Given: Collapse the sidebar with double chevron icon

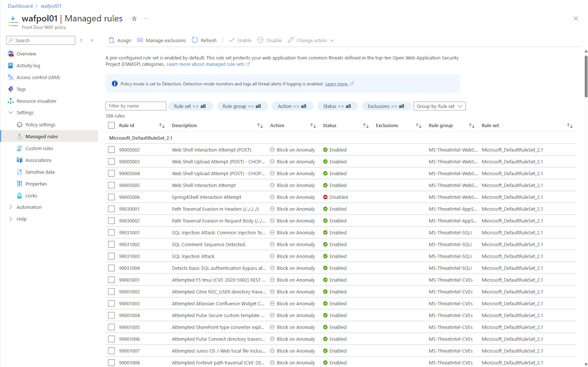Looking at the screenshot, I should click(x=92, y=40).
